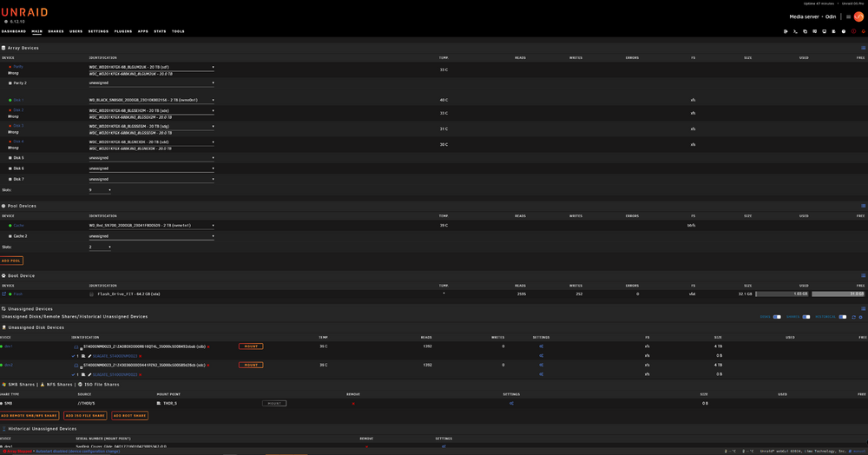Click the help question-mark icon in header
This screenshot has width=868, height=455.
point(844,31)
